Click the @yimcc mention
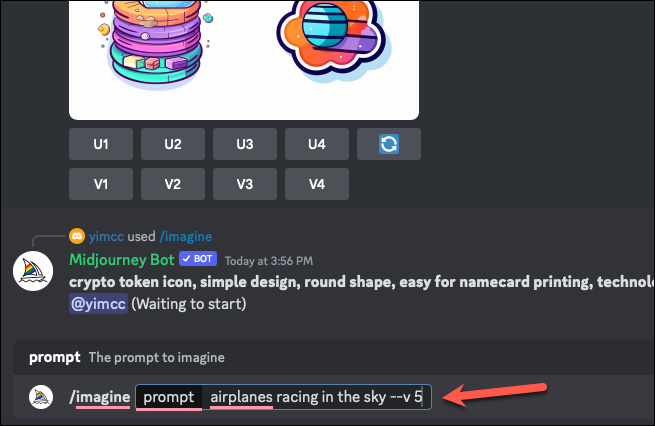This screenshot has height=426, width=655. [x=98, y=304]
